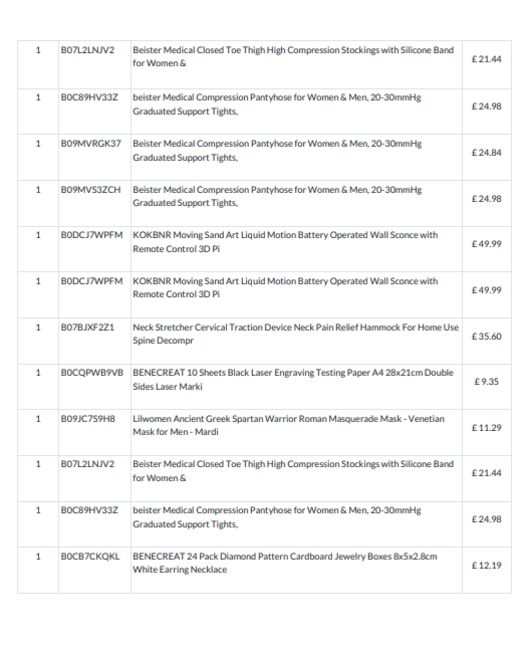The width and height of the screenshot is (524, 650).
Task: Click the BENECREAT Laser Engraving Testing Paper description
Action: (293, 379)
